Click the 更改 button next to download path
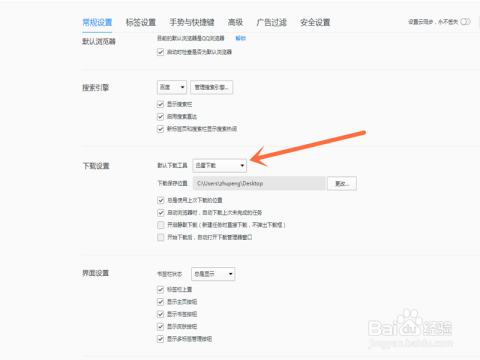480x360 pixels. coord(342,184)
